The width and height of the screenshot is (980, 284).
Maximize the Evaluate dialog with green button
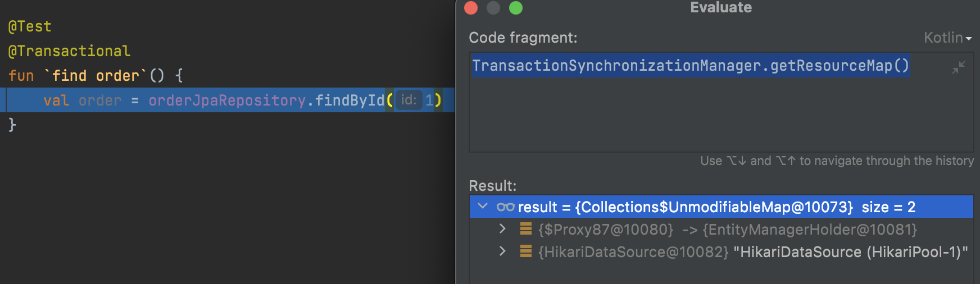(x=516, y=8)
